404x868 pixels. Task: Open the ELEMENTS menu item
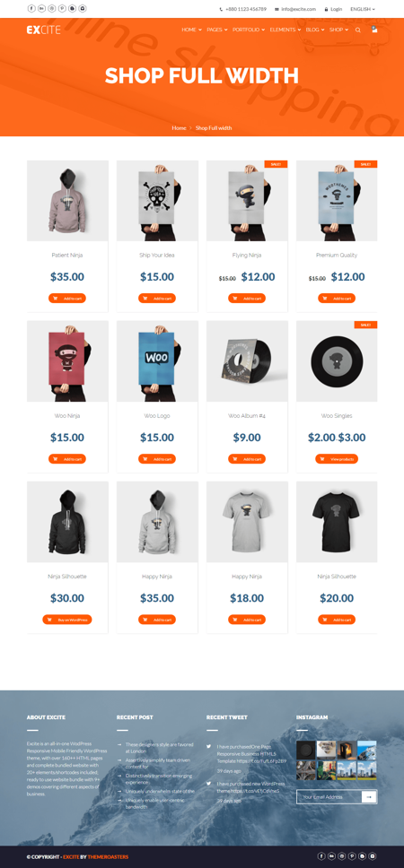pos(284,30)
